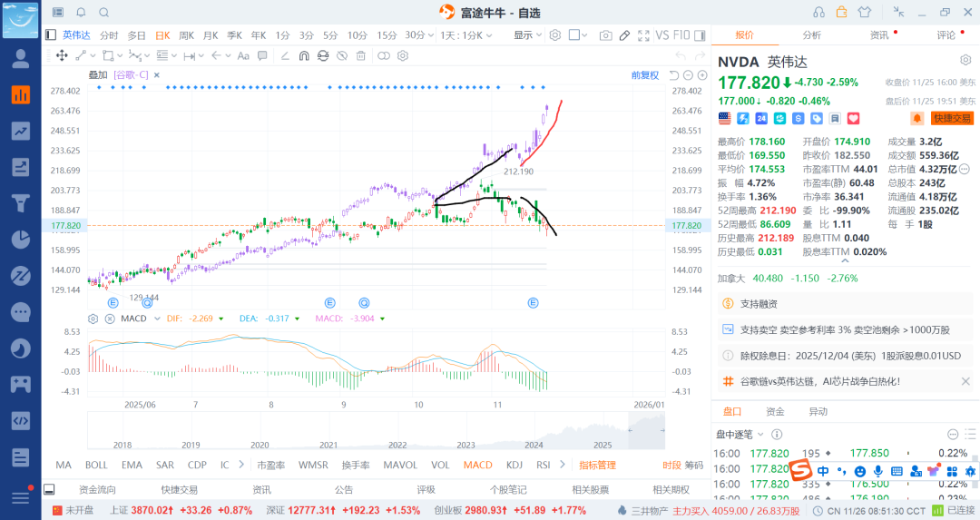Switch to the 资金 tab
This screenshot has height=520, width=980.
(x=775, y=411)
